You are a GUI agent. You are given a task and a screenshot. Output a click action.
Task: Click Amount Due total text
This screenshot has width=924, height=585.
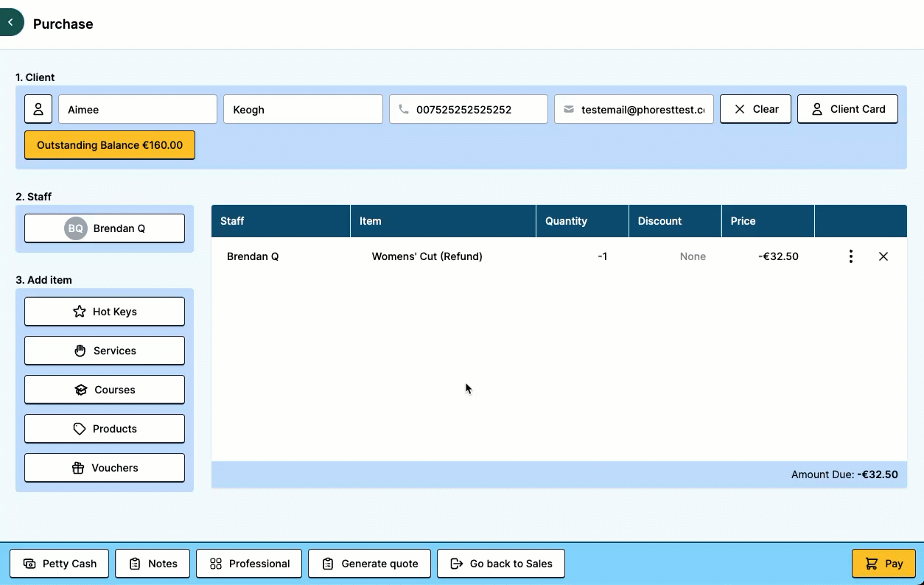844,474
